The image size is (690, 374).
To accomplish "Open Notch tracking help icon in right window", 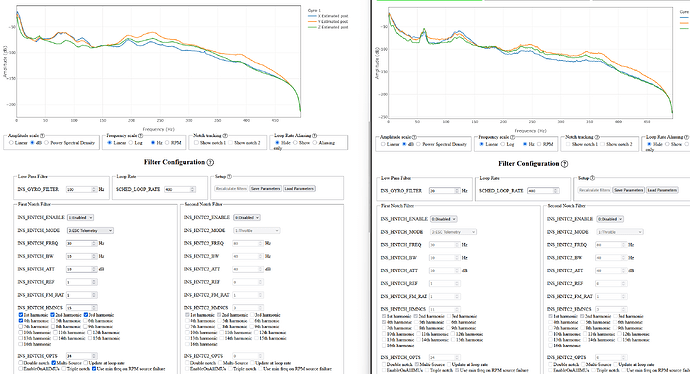I will coord(597,137).
